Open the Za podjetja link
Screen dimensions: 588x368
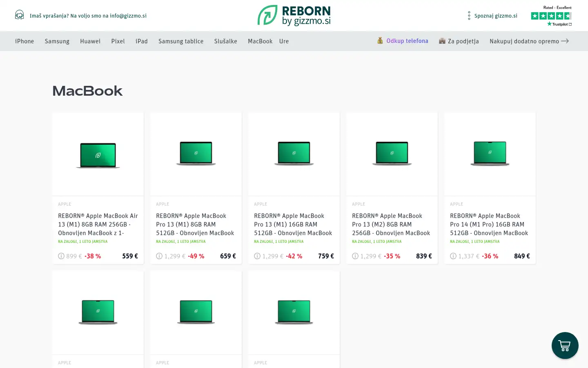pyautogui.click(x=463, y=41)
